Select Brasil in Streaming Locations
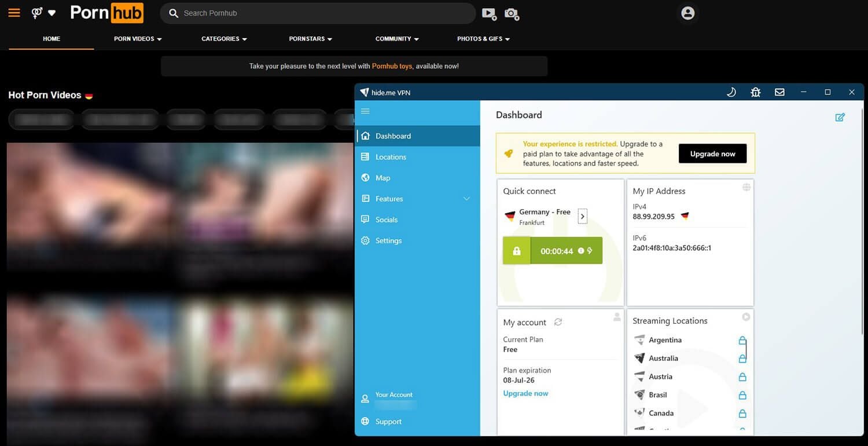The height and width of the screenshot is (446, 868). point(658,395)
